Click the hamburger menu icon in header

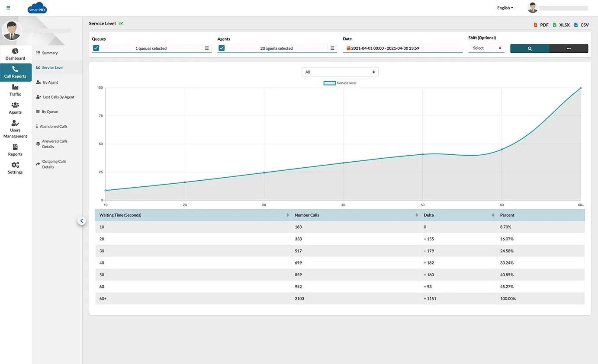[x=8, y=8]
